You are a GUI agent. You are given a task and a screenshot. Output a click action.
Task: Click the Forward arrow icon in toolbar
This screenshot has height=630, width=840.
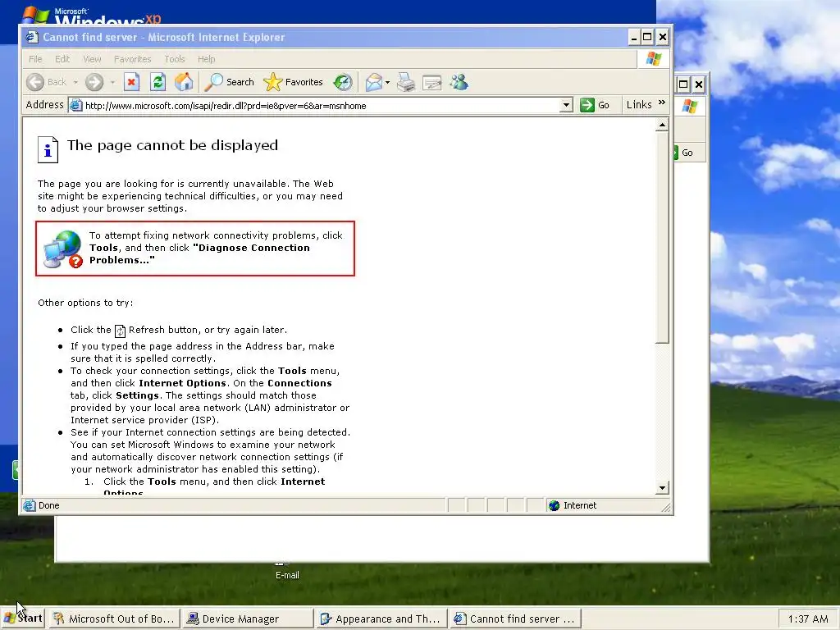[94, 82]
